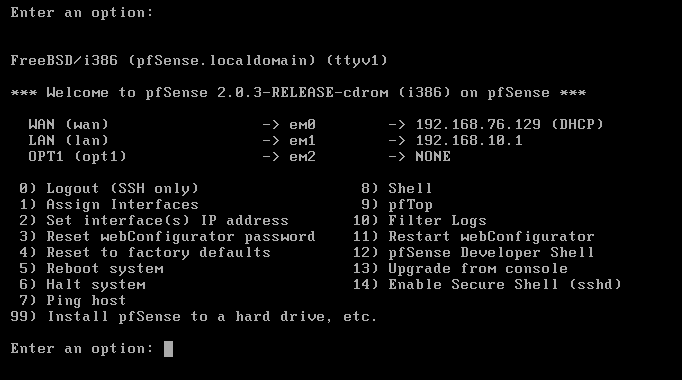682x380 pixels.
Task: Click the WAN IP address 192.168.76.129
Action: click(478, 125)
